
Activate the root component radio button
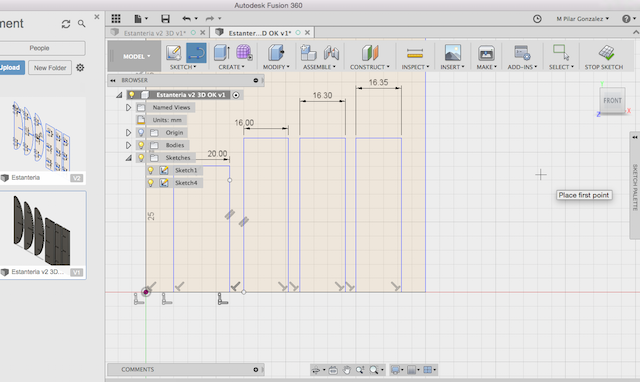pos(236,95)
